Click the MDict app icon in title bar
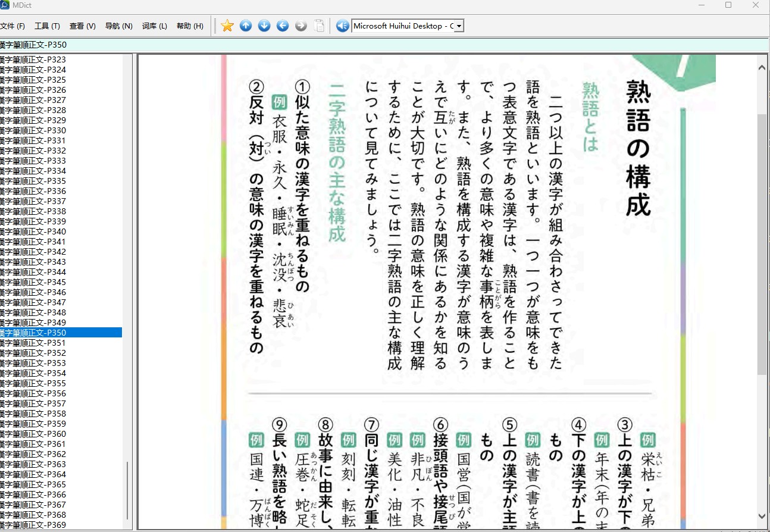 [x=4, y=5]
